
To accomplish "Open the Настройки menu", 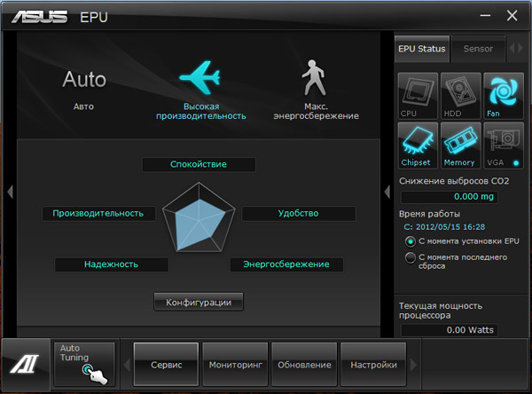I will [x=373, y=365].
